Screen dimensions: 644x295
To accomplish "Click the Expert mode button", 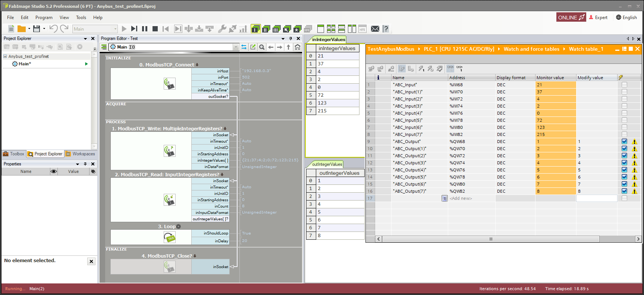I will [598, 18].
